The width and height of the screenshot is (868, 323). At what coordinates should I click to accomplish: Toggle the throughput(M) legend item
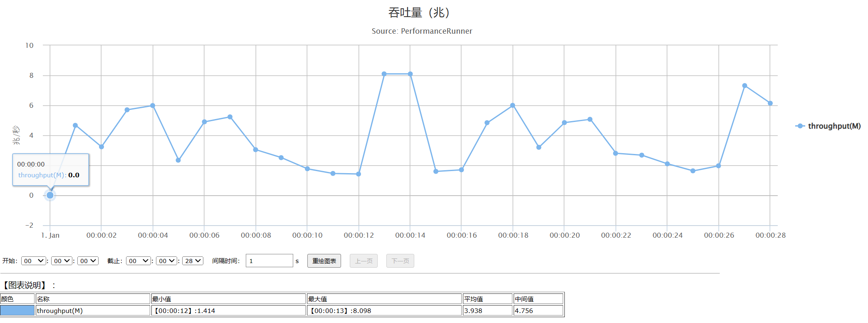click(x=828, y=126)
